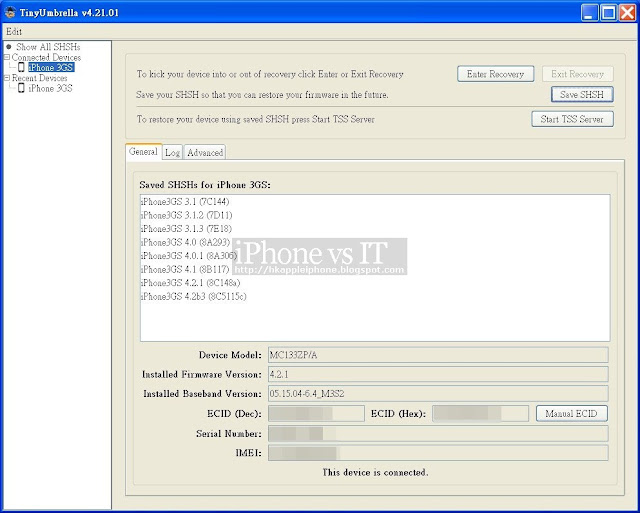This screenshot has height=513, width=640.
Task: Open the Advanced tab
Action: click(205, 153)
